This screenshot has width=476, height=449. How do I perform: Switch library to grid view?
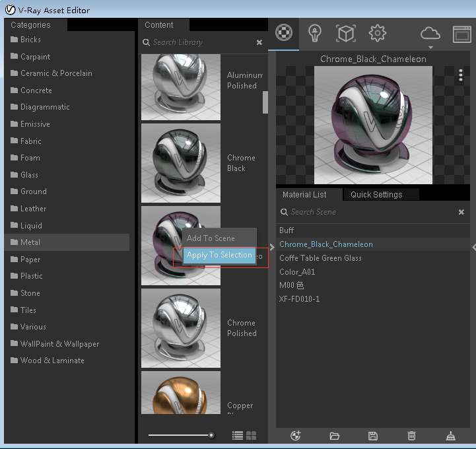click(252, 435)
